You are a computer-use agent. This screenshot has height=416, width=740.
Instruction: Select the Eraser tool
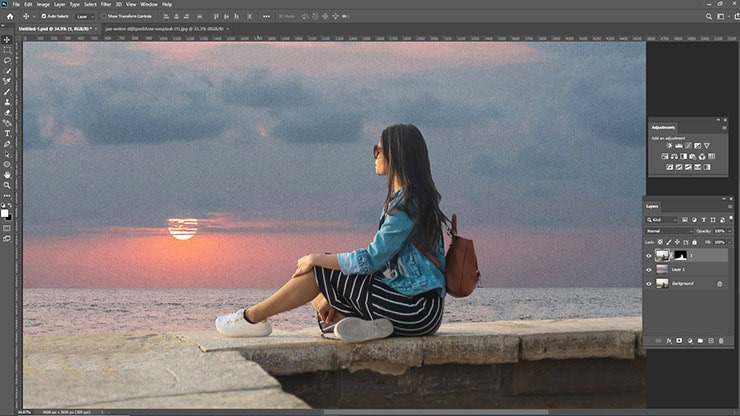pos(7,112)
